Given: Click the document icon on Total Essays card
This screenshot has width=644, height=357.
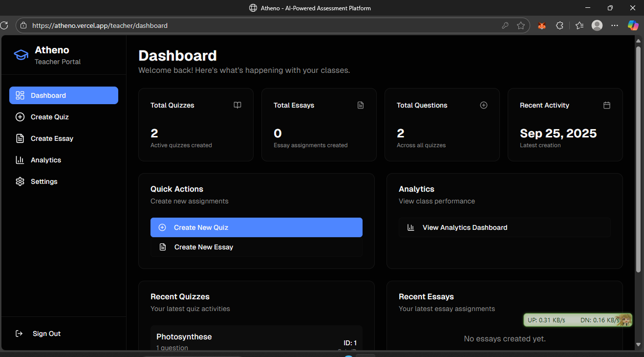Looking at the screenshot, I should tap(361, 105).
